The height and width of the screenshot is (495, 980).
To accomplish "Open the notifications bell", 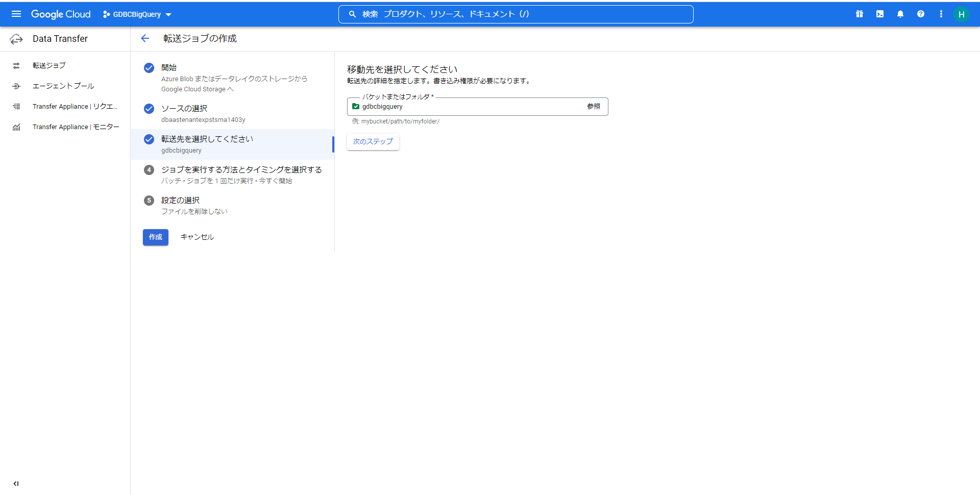I will [900, 14].
